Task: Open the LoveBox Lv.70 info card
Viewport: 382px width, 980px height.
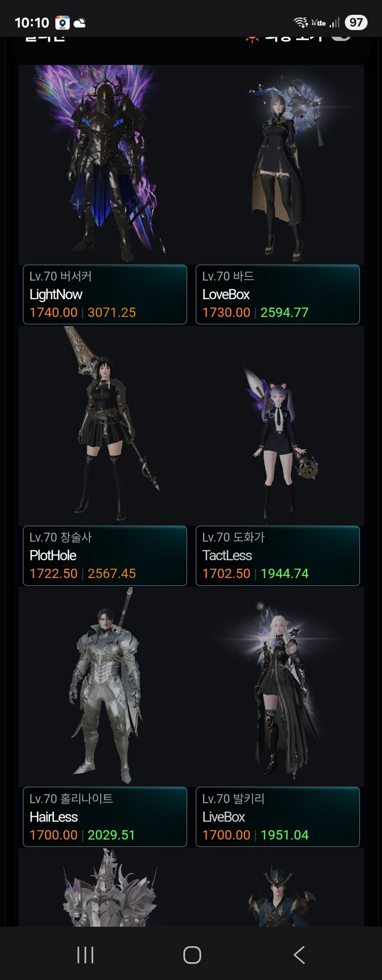Action: tap(278, 294)
